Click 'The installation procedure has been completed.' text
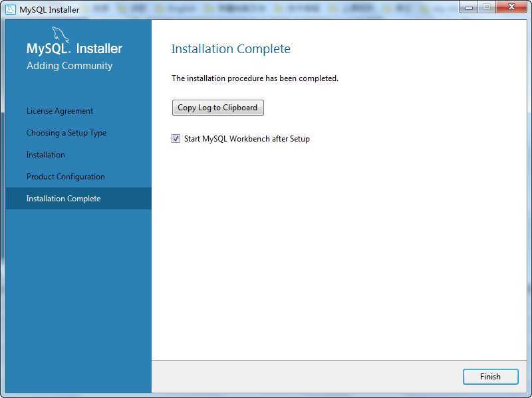Image resolution: width=532 pixels, height=398 pixels. [255, 78]
